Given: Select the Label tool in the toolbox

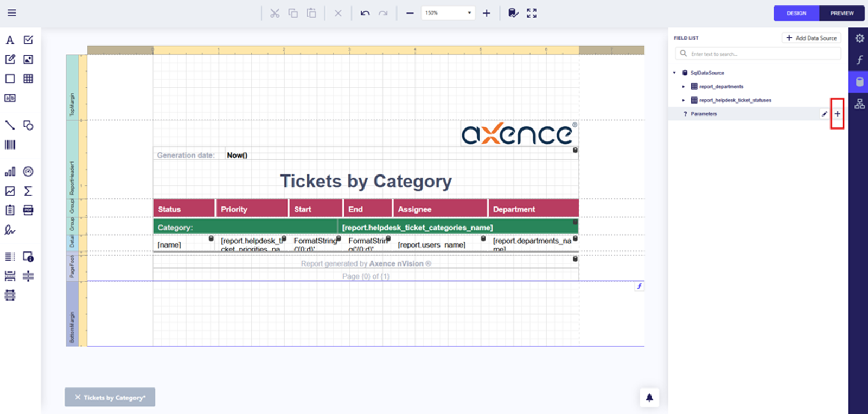Looking at the screenshot, I should [10, 40].
